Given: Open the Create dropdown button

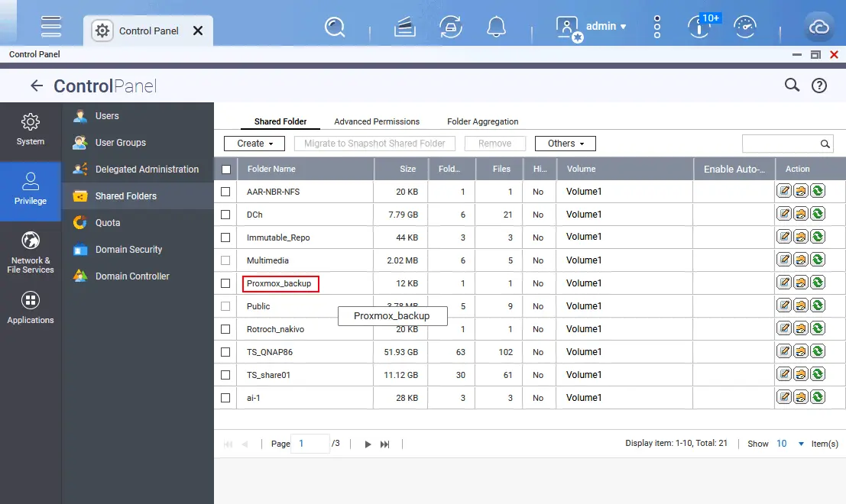Looking at the screenshot, I should pyautogui.click(x=254, y=144).
